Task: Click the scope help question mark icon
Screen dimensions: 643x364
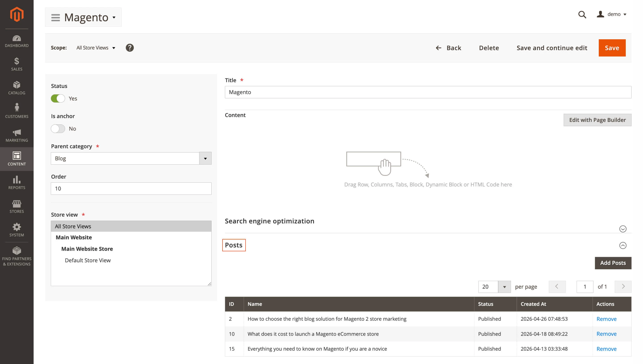Action: coord(130,48)
